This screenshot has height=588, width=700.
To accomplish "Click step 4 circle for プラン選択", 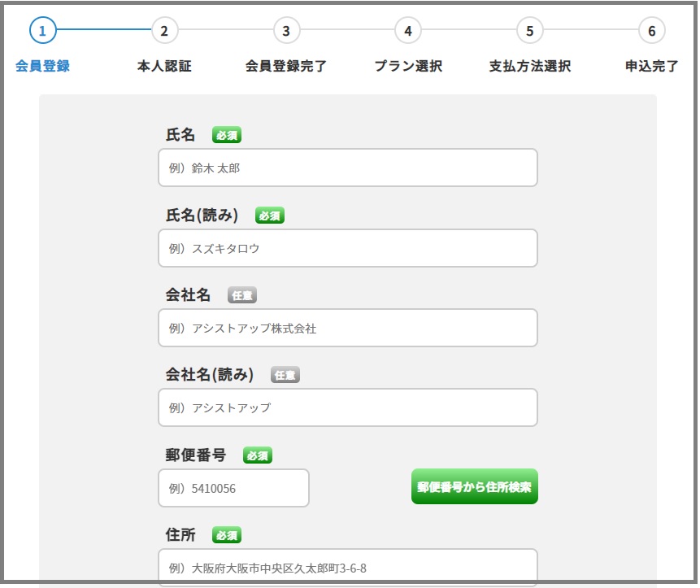I will tap(408, 30).
